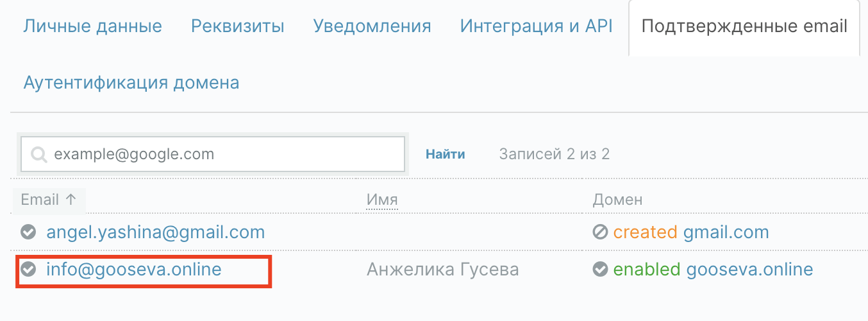Image resolution: width=868 pixels, height=321 pixels.
Task: Click verified checkmark beside angel.yashina@gmail.com
Action: 28,232
